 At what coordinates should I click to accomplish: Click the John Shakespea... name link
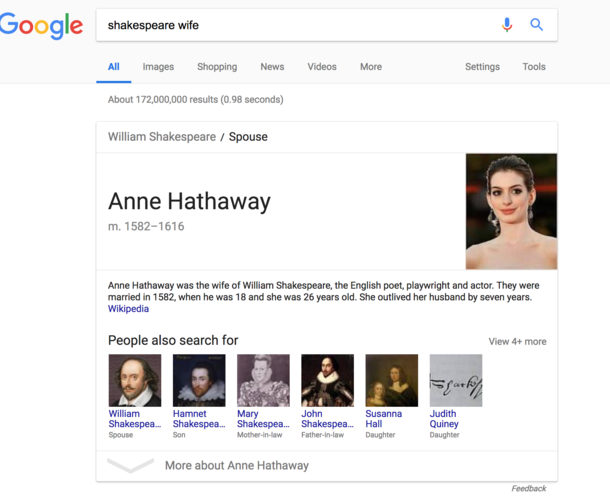click(x=327, y=419)
